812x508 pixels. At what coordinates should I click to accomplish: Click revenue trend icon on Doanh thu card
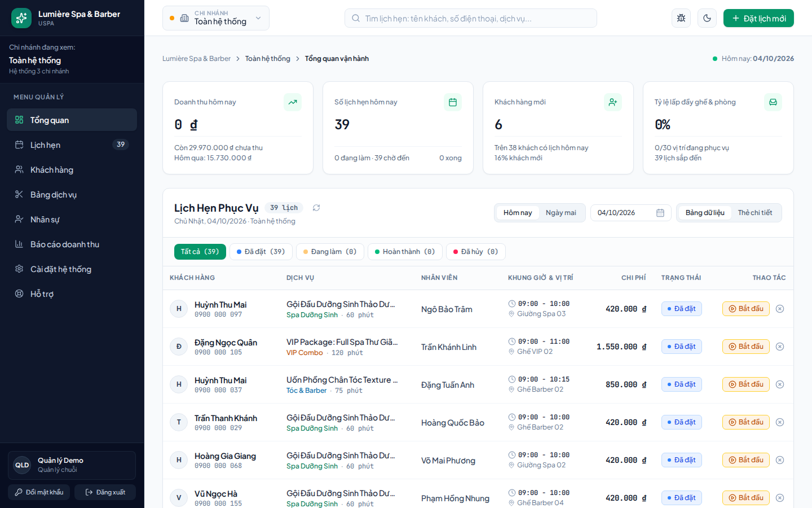point(293,102)
